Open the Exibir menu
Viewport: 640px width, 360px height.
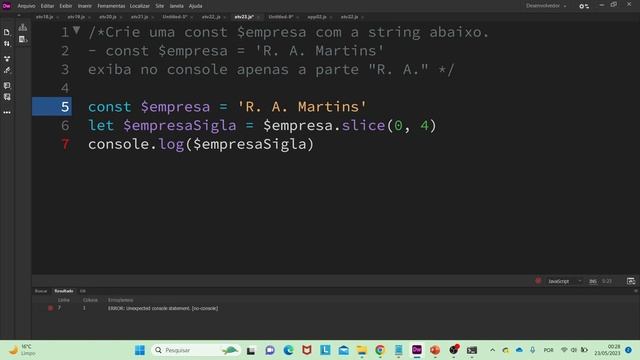point(66,6)
